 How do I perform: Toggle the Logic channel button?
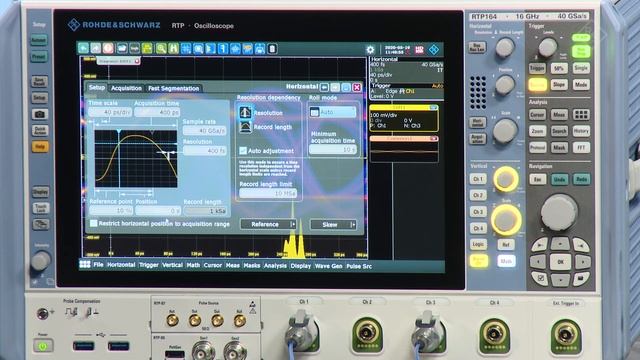click(x=478, y=244)
